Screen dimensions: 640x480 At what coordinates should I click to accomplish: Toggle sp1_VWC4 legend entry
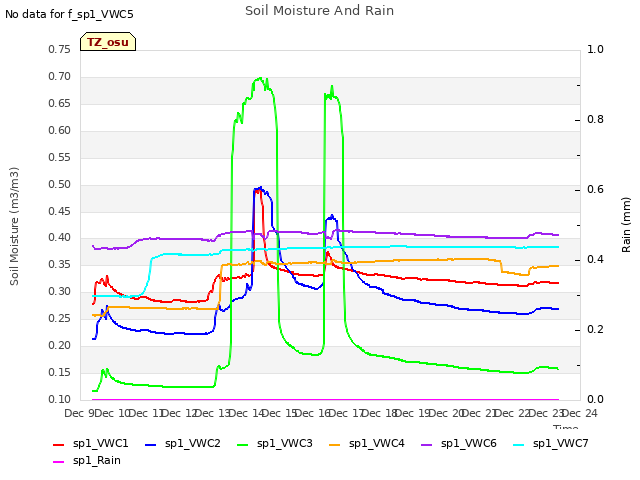(x=367, y=444)
